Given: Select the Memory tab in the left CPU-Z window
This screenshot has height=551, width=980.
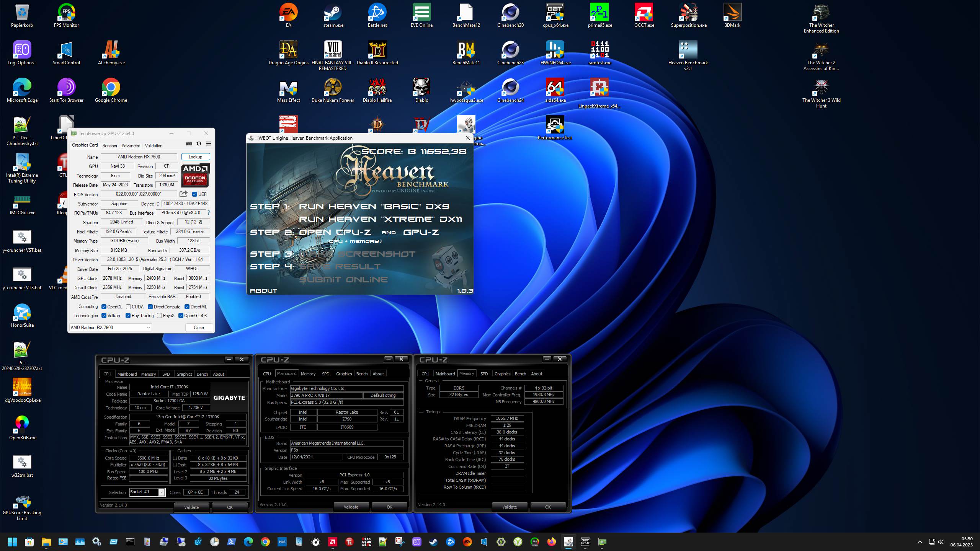Looking at the screenshot, I should [149, 374].
